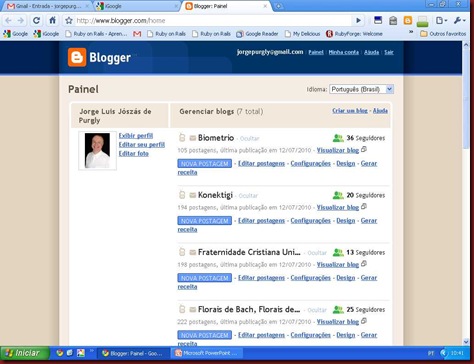This screenshot has height=364, width=474.
Task: Hide the Konektigi blog via Ocultar
Action: pyautogui.click(x=248, y=196)
